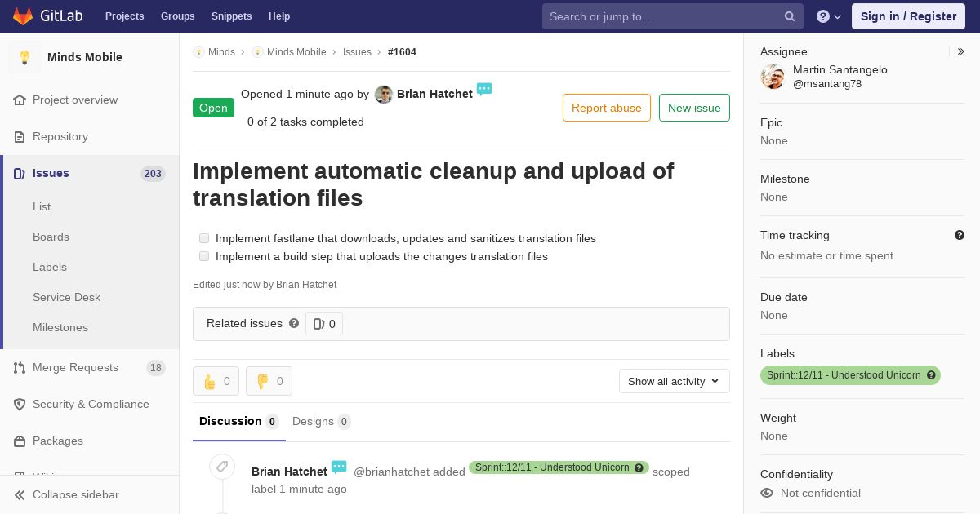Switch to the Discussion tab
980x514 pixels.
239,421
